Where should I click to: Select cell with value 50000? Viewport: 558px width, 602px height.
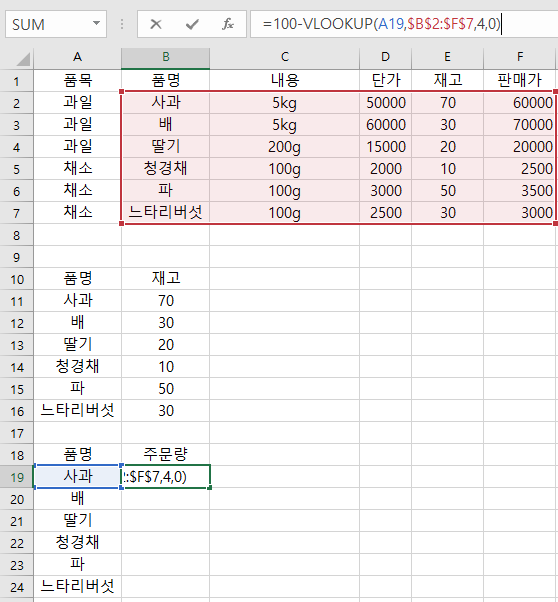click(385, 103)
